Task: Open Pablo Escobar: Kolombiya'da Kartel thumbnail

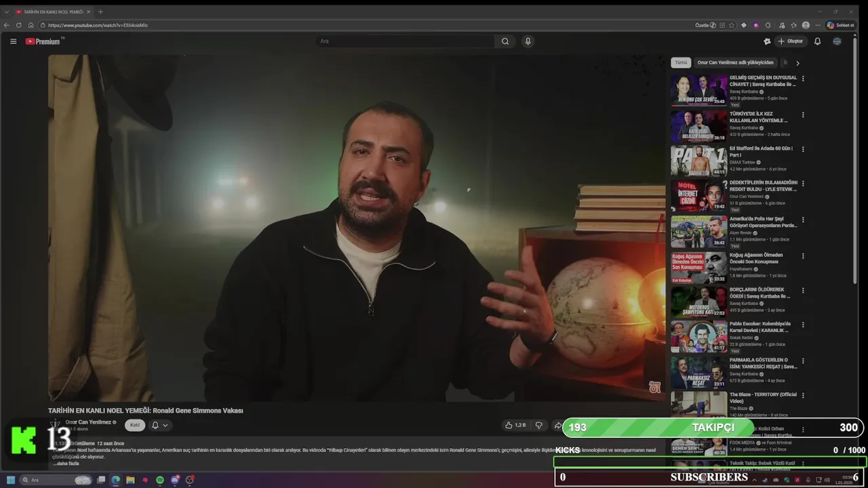Action: [698, 337]
